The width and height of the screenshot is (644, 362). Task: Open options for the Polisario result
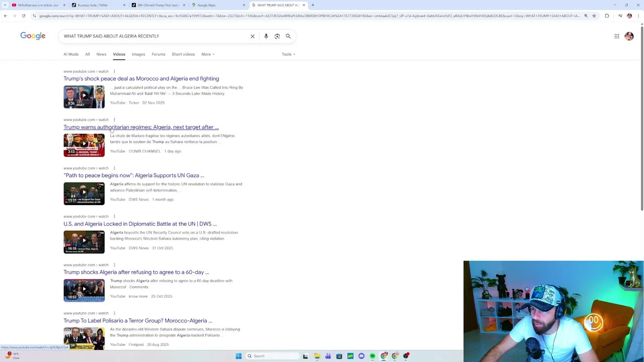[x=114, y=313]
